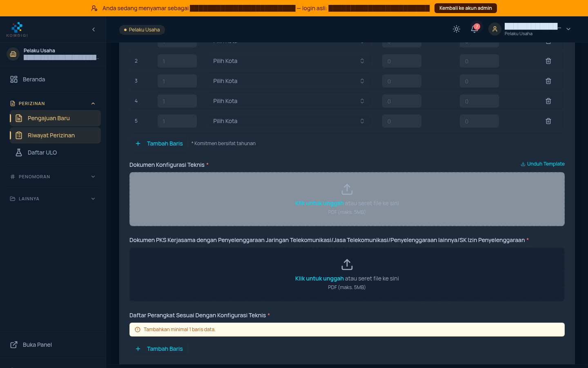Open Pilih Kota dropdown in row 4
The height and width of the screenshot is (368, 588).
point(289,101)
